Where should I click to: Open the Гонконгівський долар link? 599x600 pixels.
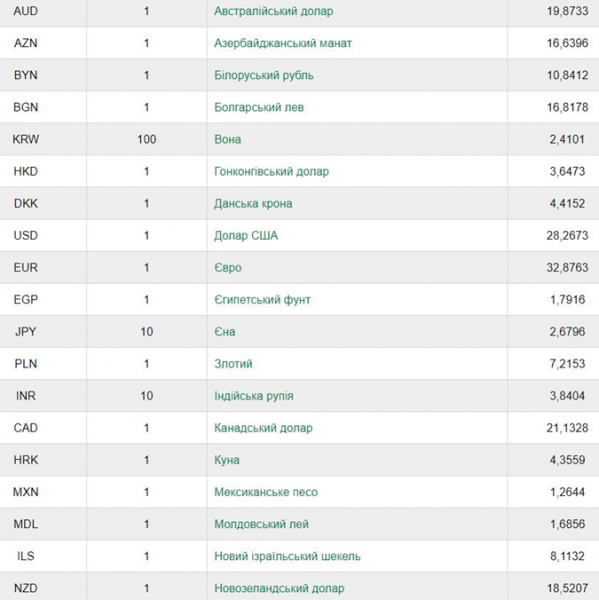click(x=271, y=171)
